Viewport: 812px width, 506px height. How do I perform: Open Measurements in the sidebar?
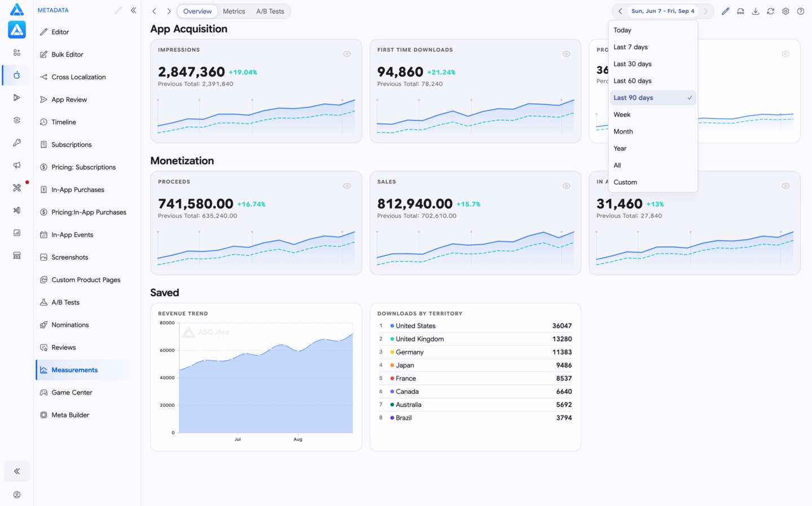click(86, 370)
